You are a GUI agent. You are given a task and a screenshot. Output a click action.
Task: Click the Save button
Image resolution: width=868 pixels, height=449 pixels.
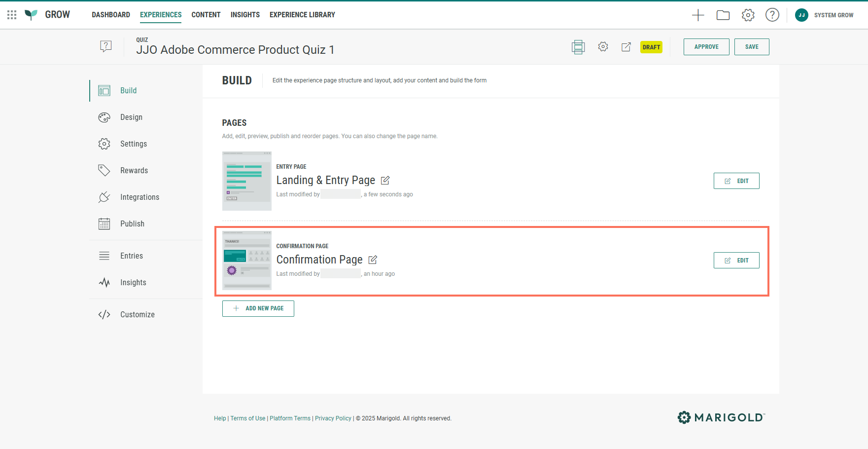click(x=751, y=47)
